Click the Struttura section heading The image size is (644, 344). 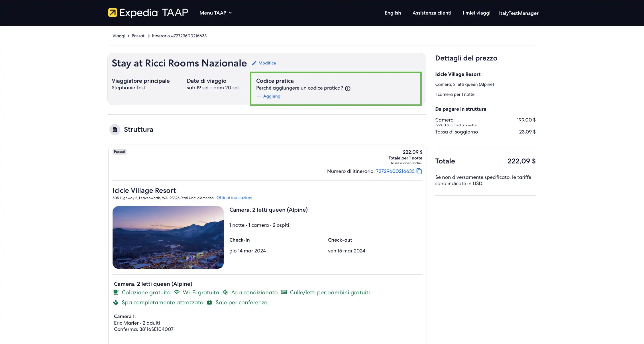pos(138,129)
